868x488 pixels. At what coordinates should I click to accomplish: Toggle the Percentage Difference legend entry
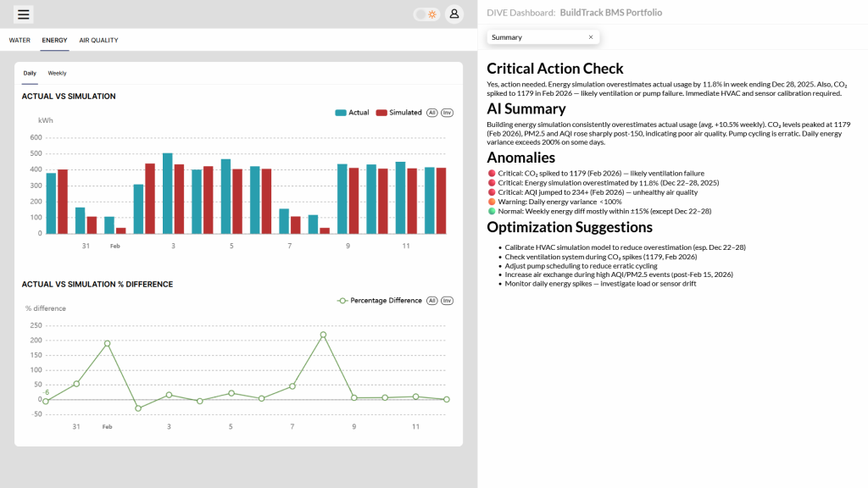(381, 300)
